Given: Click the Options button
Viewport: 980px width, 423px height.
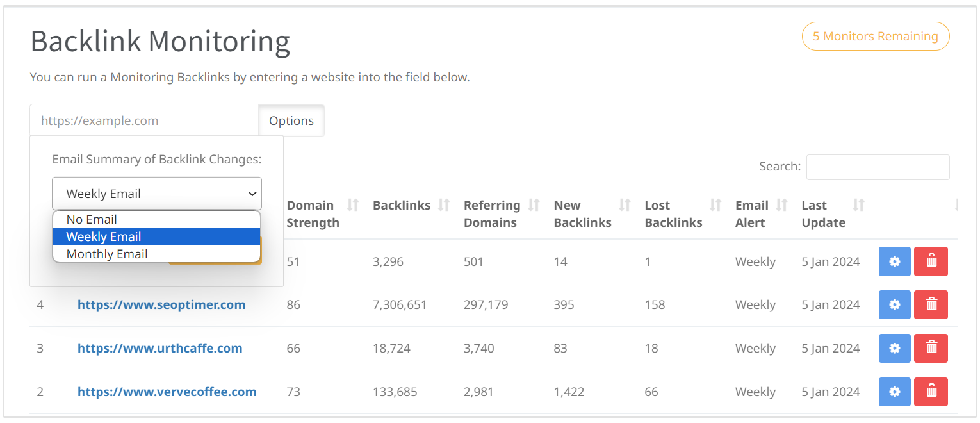Looking at the screenshot, I should [291, 120].
